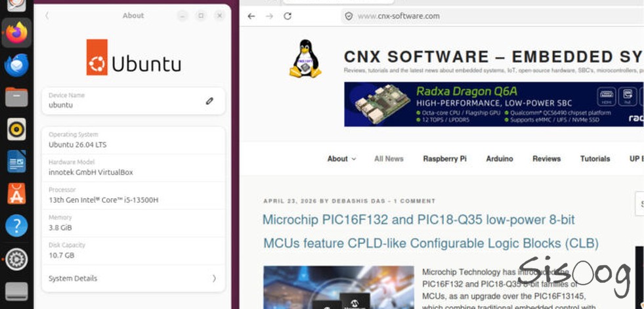The image size is (644, 309).
Task: Select the Arduino navigation item
Action: (500, 159)
